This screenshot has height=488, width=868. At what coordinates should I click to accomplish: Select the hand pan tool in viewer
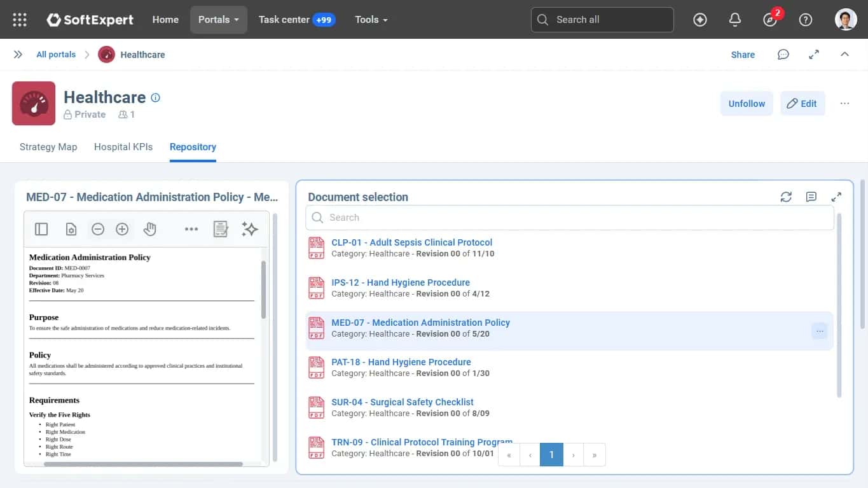150,229
